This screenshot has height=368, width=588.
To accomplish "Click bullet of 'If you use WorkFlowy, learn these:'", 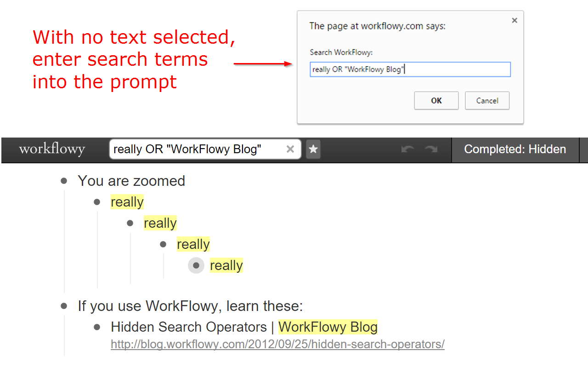I will point(64,306).
